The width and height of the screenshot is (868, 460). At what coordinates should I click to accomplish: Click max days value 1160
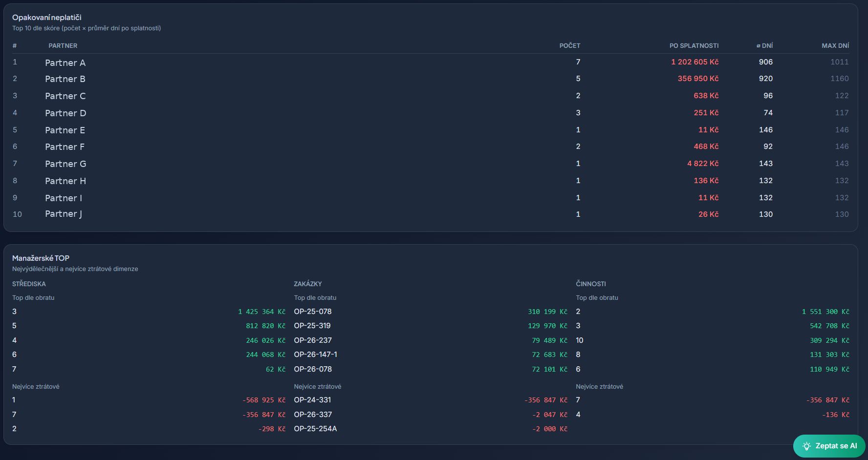[x=840, y=79]
